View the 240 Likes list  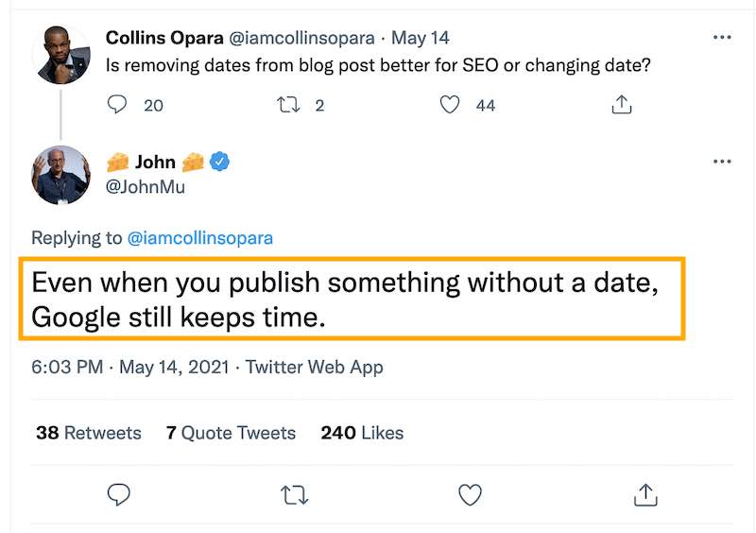pos(362,433)
